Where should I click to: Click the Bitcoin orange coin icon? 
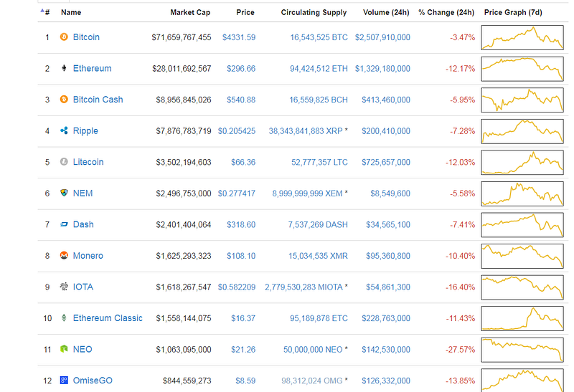(x=64, y=37)
